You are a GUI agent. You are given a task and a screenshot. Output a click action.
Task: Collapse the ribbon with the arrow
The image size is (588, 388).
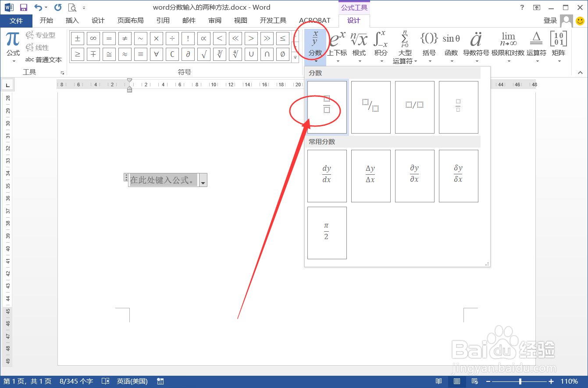coord(580,73)
